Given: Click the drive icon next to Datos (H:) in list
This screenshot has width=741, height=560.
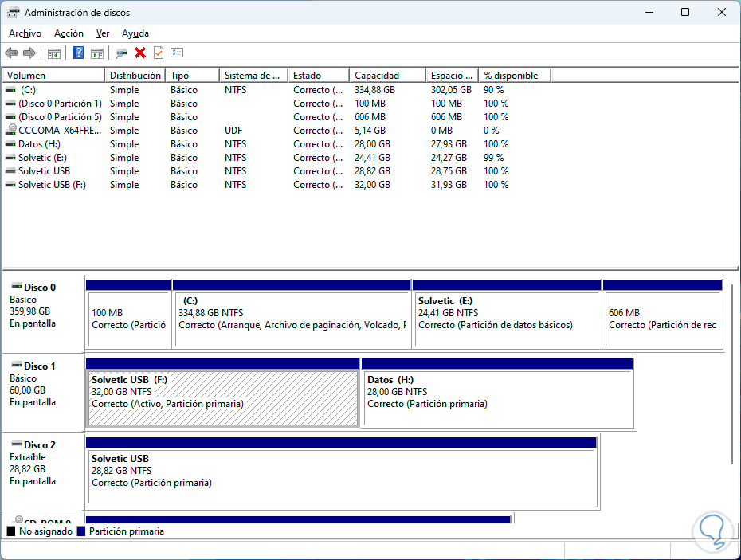Looking at the screenshot, I should pos(10,144).
